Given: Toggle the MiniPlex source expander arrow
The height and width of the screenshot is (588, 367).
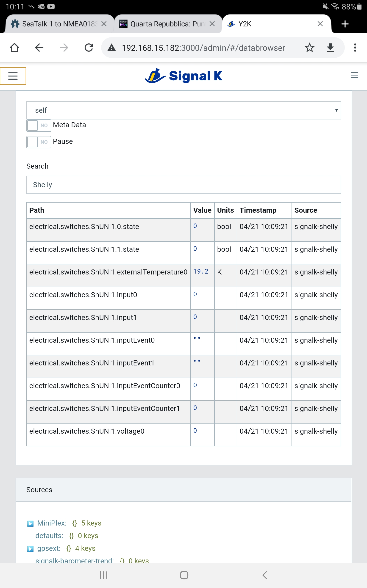Looking at the screenshot, I should [x=30, y=523].
